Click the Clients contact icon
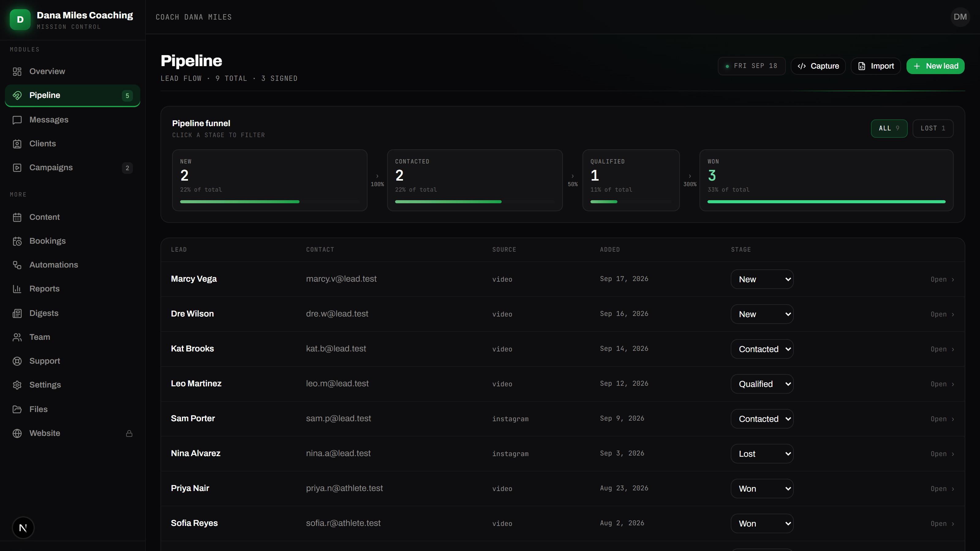The width and height of the screenshot is (980, 551). click(x=17, y=144)
